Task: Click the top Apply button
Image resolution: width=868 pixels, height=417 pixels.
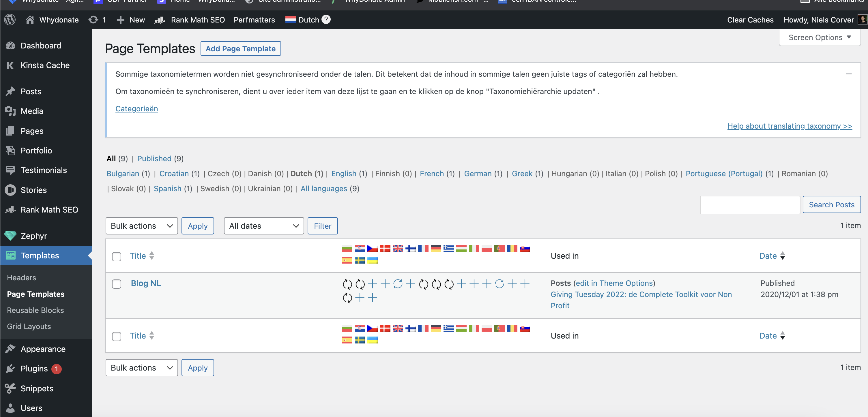Action: point(197,226)
